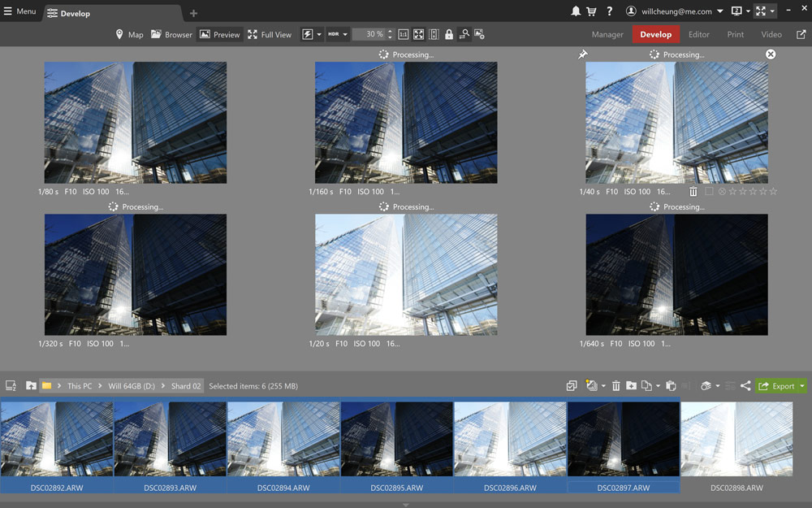Switch to the Print module tab
Viewport: 812px width, 508px height.
point(736,34)
